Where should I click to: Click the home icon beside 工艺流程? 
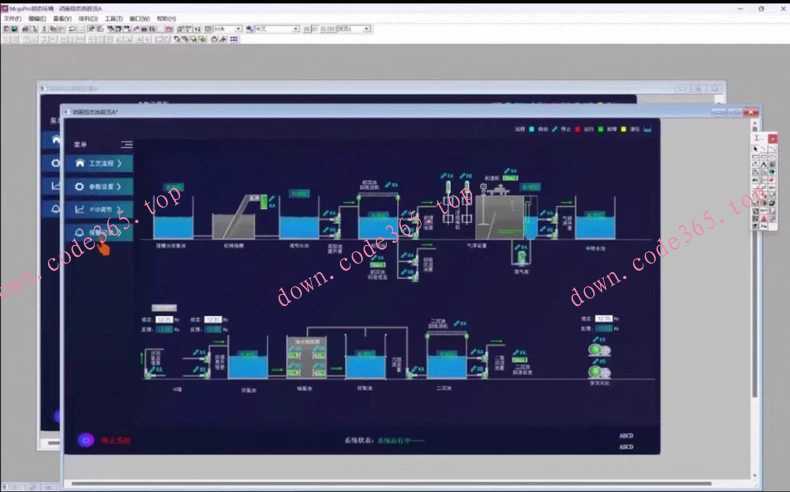(80, 163)
